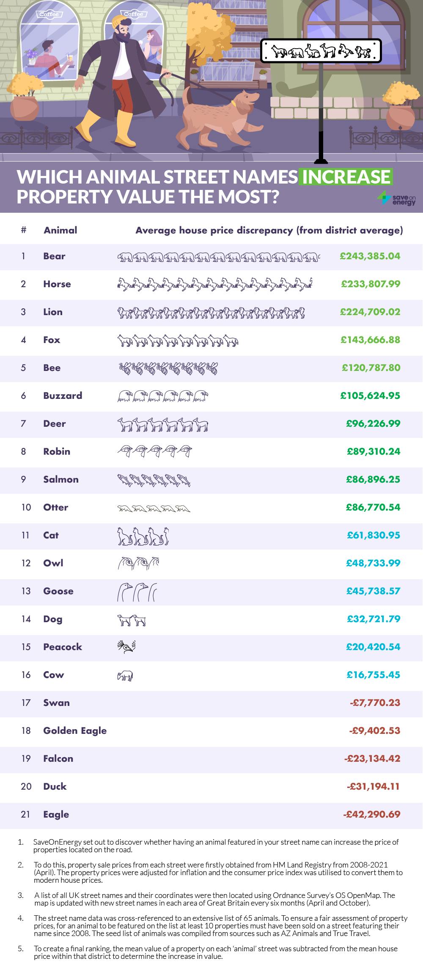Click the Eagle value -£42,290.69
Screen dimensions: 423x980
click(371, 814)
